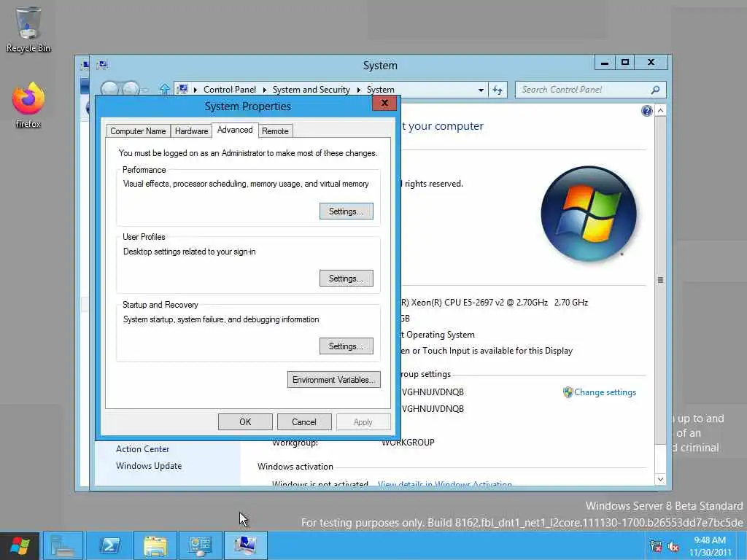Switch to the System window taskbar item
This screenshot has height=560, width=747.
pyautogui.click(x=245, y=545)
